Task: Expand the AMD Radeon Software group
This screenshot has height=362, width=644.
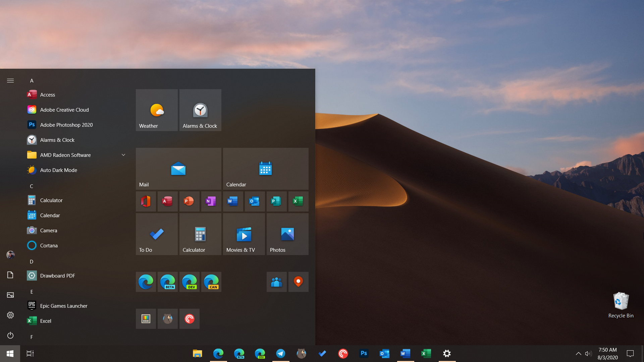Action: coord(123,155)
